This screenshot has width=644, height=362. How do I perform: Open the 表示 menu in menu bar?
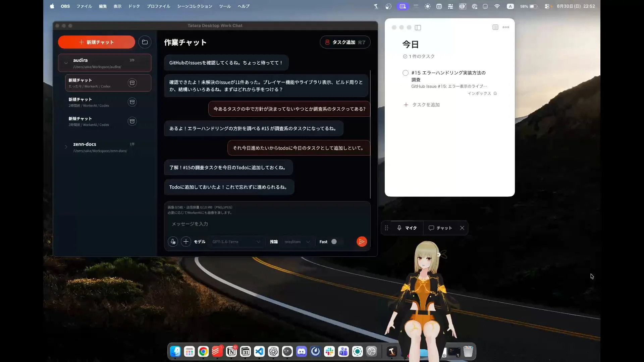[117, 6]
